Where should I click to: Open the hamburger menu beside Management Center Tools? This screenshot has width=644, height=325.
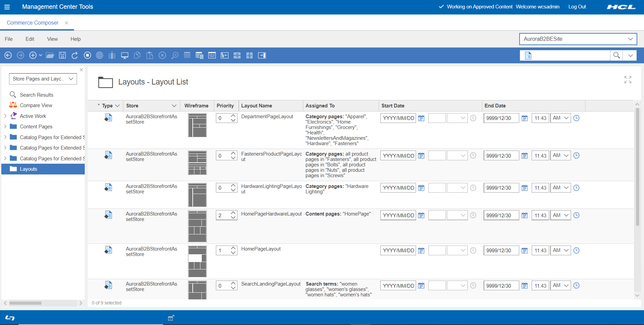(x=7, y=7)
